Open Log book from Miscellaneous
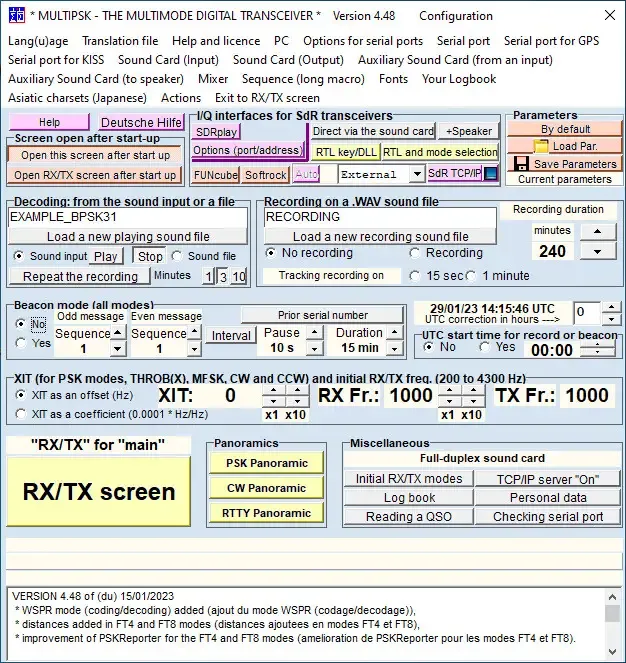The height and width of the screenshot is (663, 626). (409, 498)
